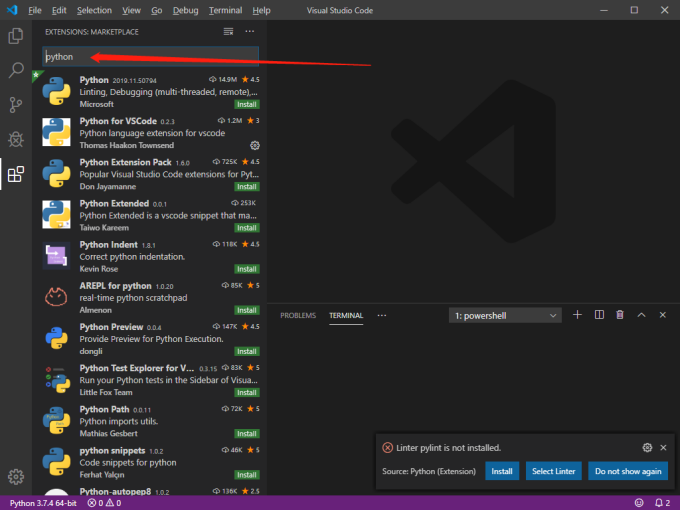Dismiss the pylint notification
The image size is (680, 510).
663,448
